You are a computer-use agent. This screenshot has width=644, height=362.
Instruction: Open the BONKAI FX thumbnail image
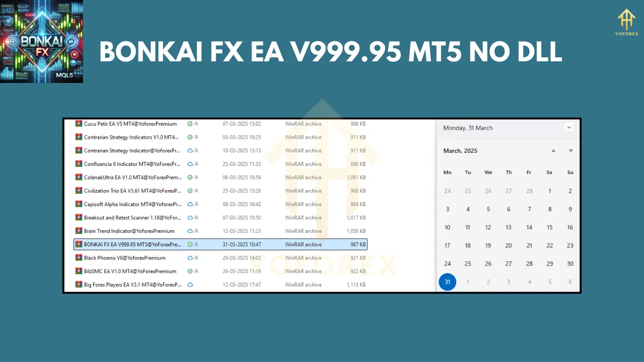(x=42, y=42)
